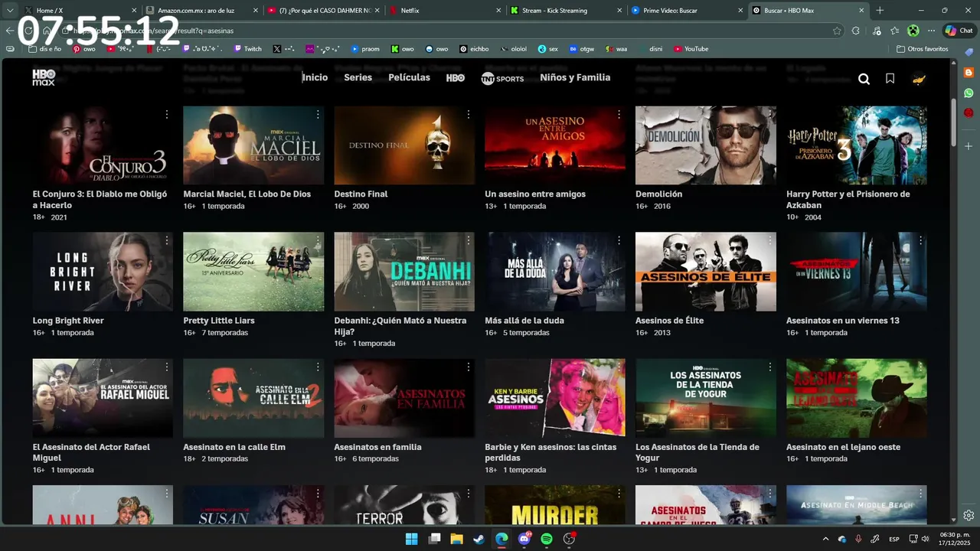980x551 pixels.
Task: Go to the HBO Max logo home
Action: (44, 77)
